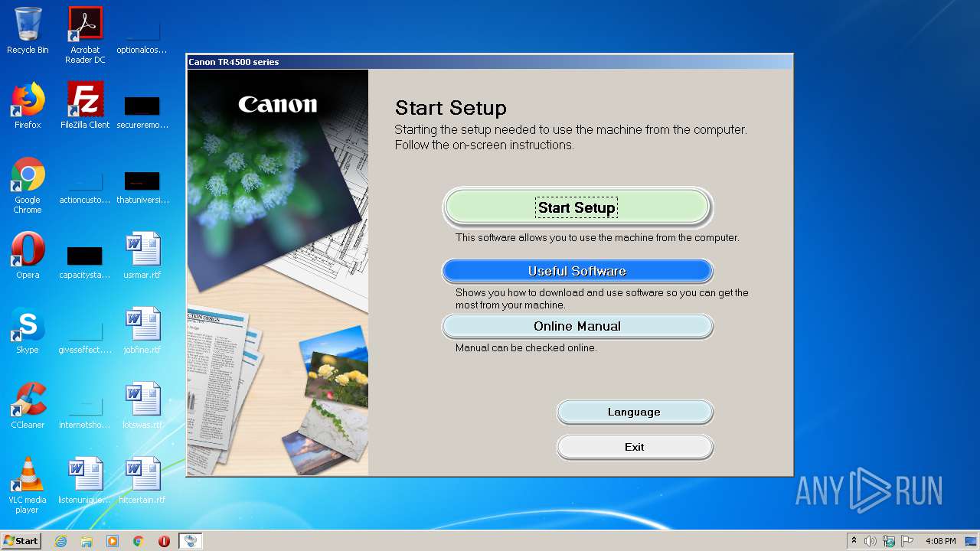The height and width of the screenshot is (551, 980).
Task: Click the Canon TR4500 series title bar
Action: coord(490,62)
